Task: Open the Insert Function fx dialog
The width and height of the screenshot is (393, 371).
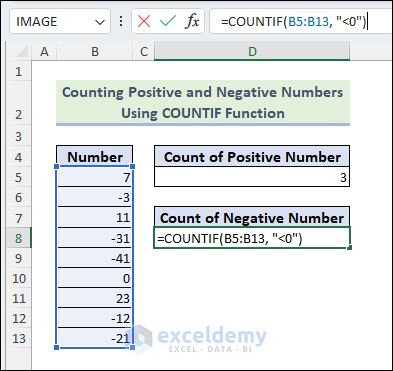Action: [x=192, y=22]
